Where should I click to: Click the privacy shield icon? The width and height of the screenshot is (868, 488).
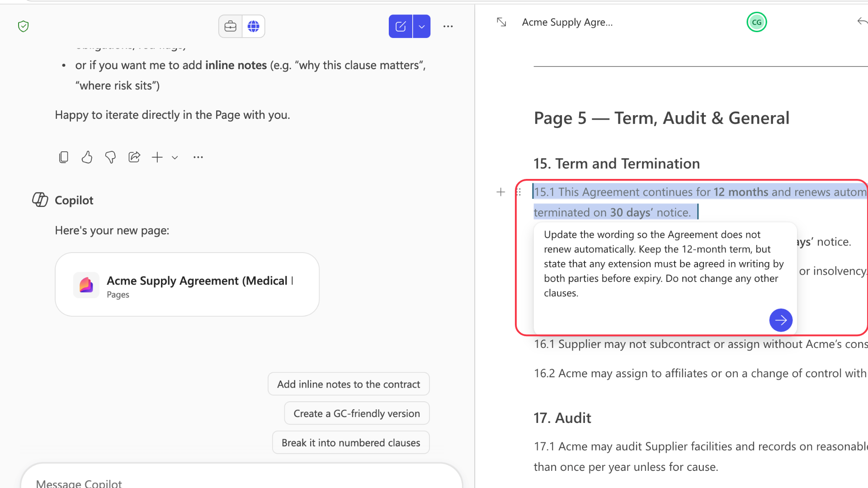pyautogui.click(x=23, y=26)
